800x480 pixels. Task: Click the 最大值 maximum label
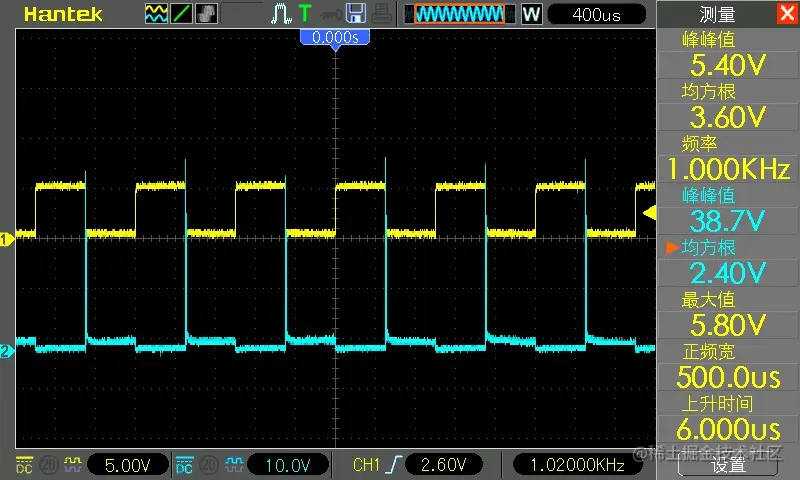point(708,299)
